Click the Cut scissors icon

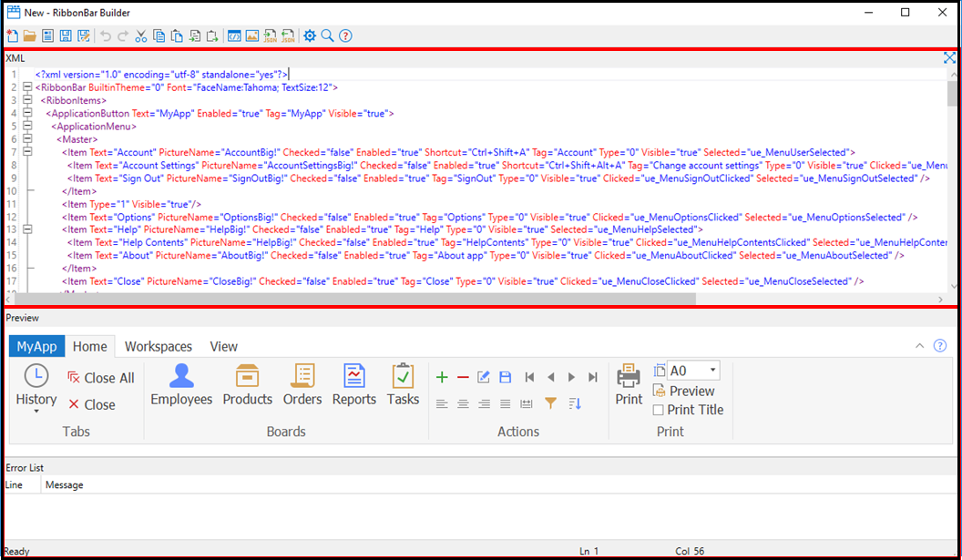pos(141,36)
